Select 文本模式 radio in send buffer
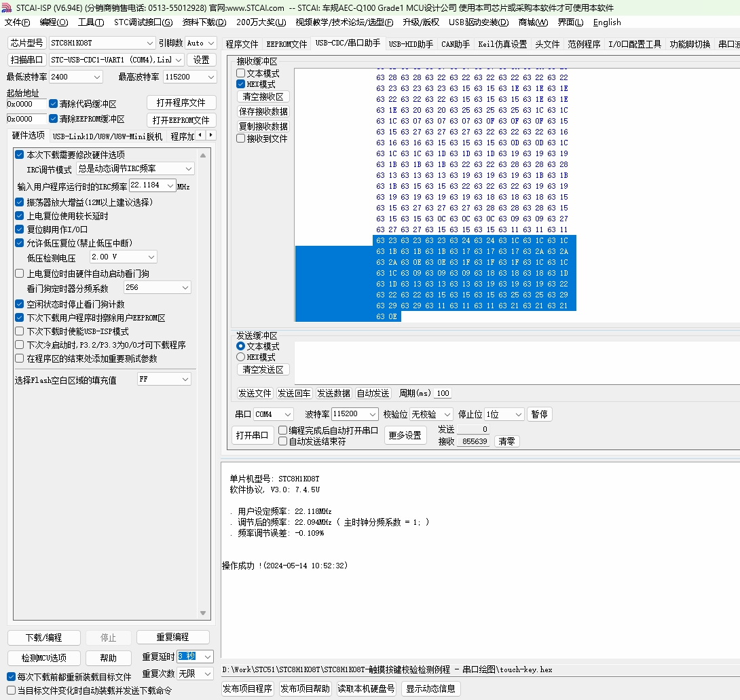 [x=241, y=346]
